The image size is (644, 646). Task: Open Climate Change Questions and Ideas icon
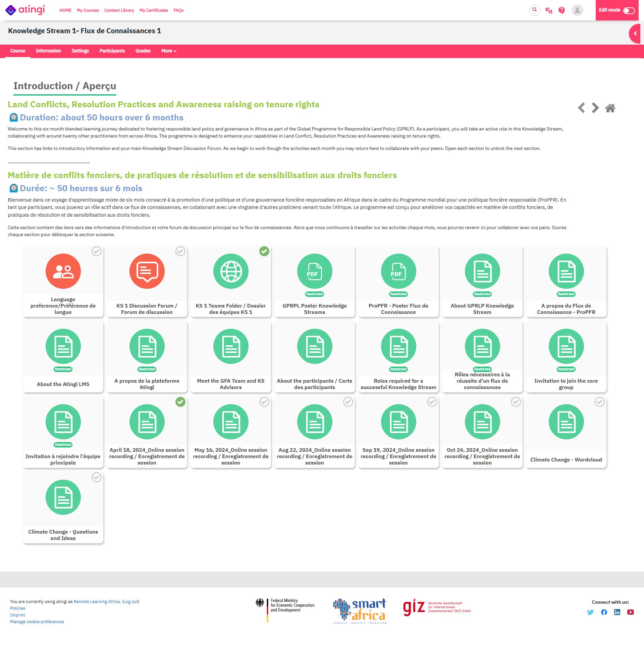click(x=63, y=497)
